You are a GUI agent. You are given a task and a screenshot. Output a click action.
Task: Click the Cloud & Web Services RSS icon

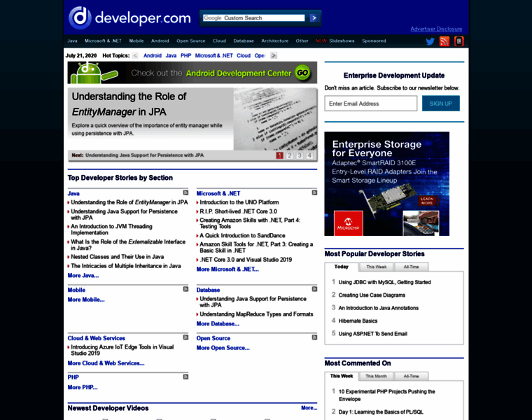coord(185,337)
